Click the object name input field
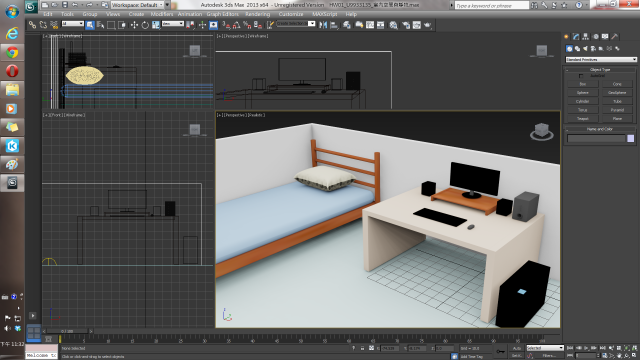Screen dimensions: 640x360 (x=596, y=139)
